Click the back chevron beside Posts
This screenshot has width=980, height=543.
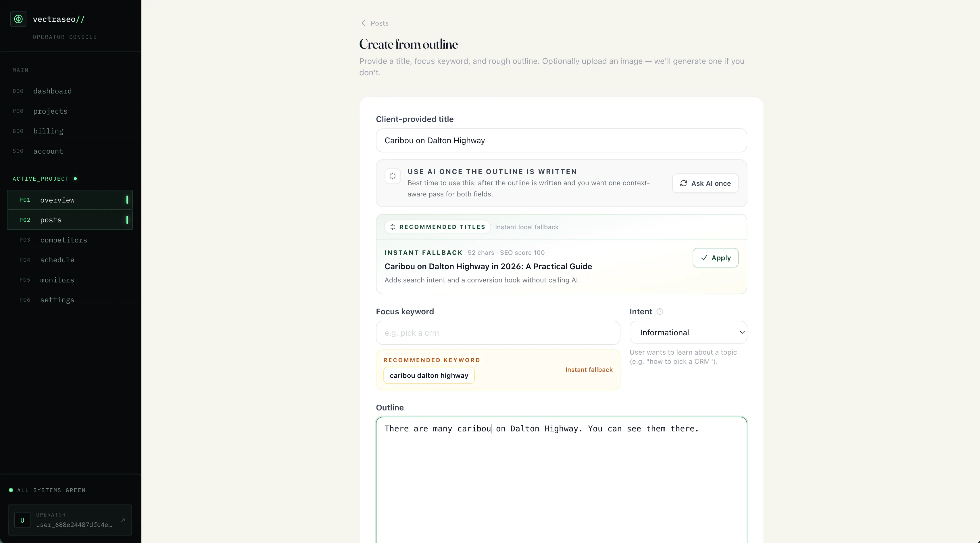point(363,23)
